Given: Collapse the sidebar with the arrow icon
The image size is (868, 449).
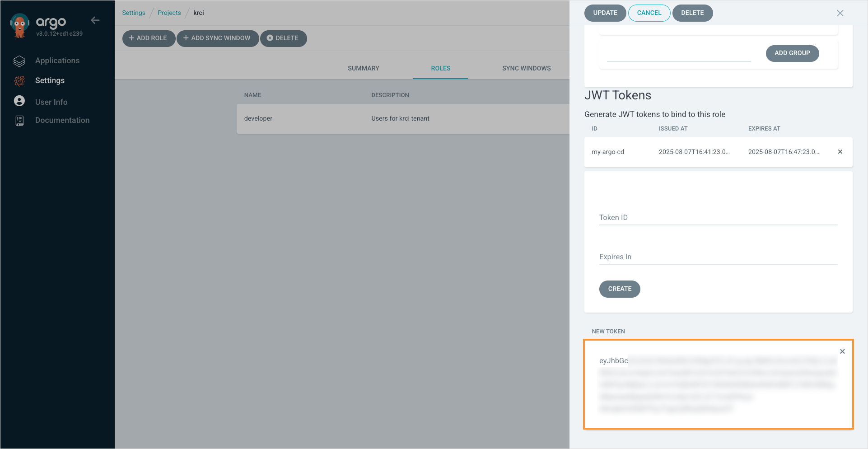Looking at the screenshot, I should 95,20.
